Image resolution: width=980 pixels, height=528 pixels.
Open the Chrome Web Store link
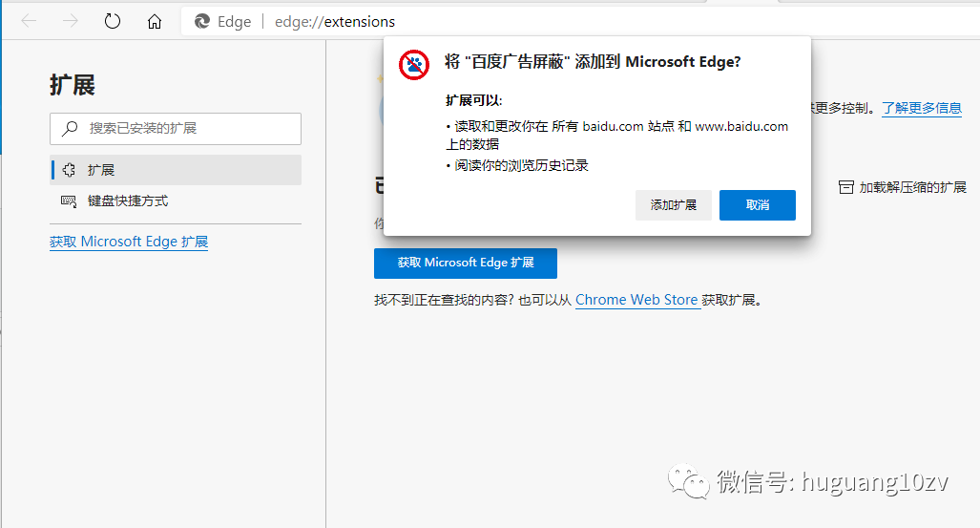pos(636,301)
